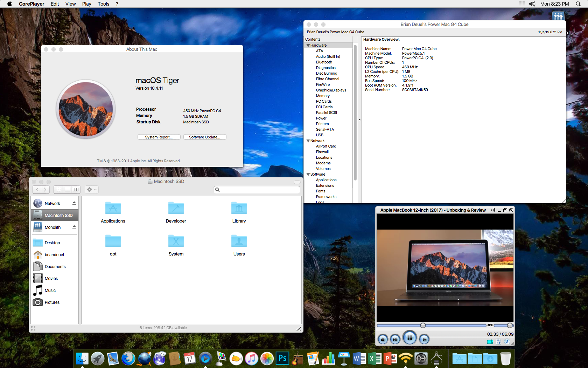588x368 pixels.
Task: Click the System Report button
Action: 159,137
